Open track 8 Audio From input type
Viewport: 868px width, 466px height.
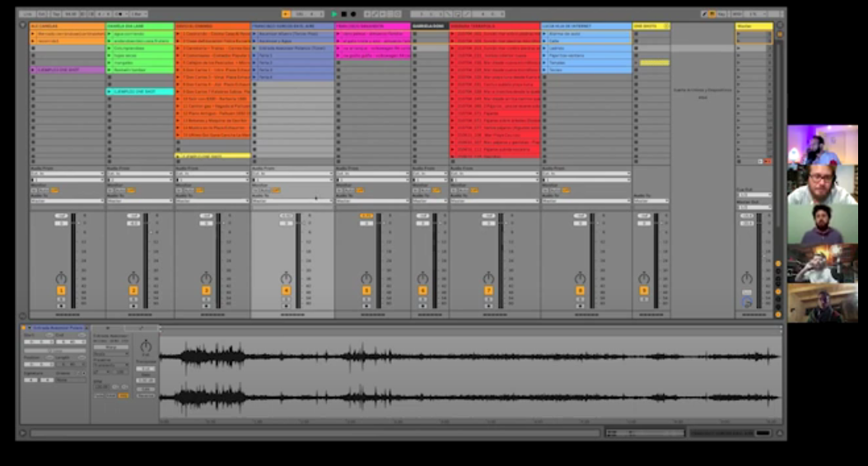(x=586, y=174)
